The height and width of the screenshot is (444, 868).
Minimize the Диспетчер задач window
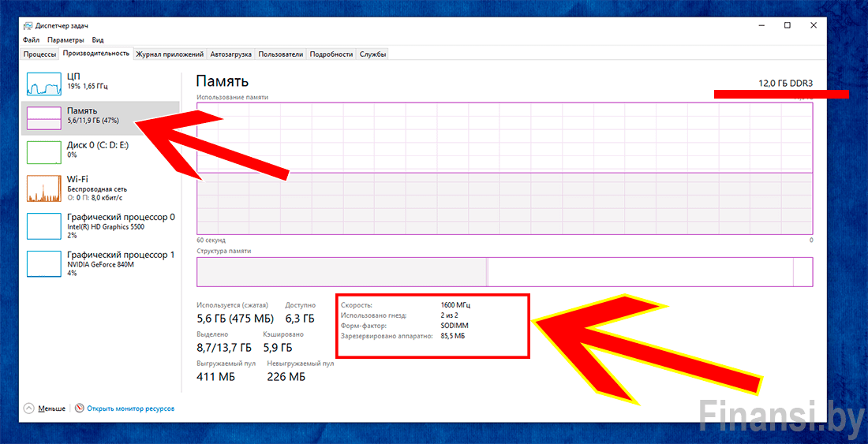coord(761,26)
